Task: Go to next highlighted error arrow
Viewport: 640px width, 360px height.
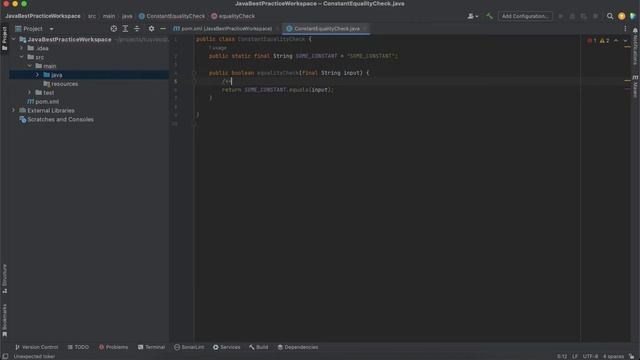Action: (x=625, y=41)
